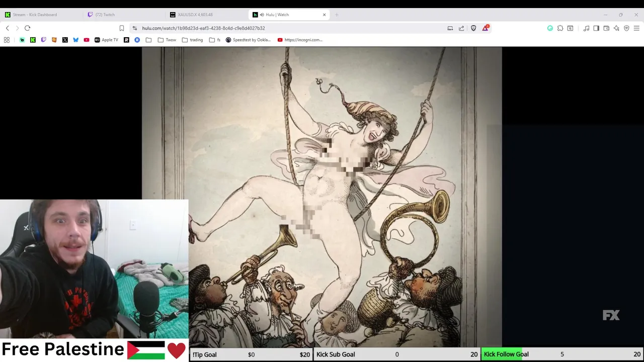
Task: Open the red YouTube bookmark icon
Action: pyautogui.click(x=87, y=40)
